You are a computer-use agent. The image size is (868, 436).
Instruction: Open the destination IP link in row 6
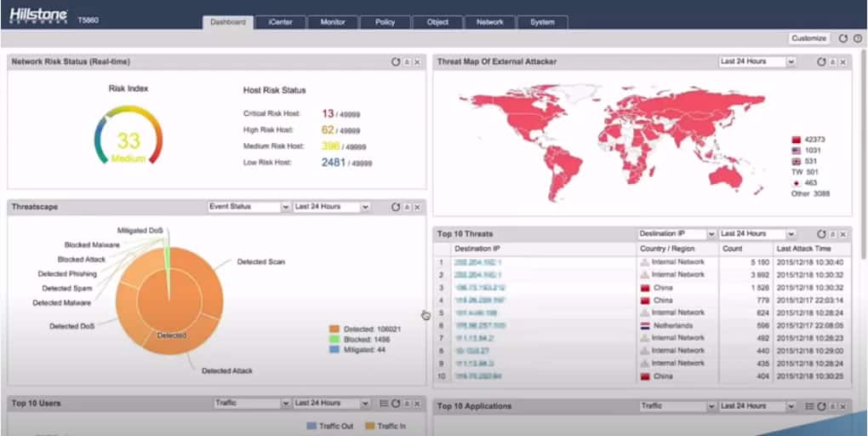480,326
